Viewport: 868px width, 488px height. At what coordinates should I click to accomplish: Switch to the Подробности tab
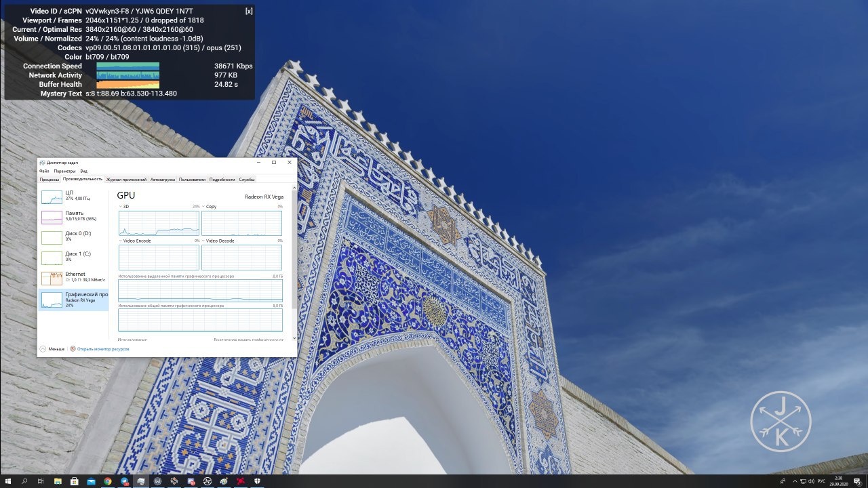(222, 180)
